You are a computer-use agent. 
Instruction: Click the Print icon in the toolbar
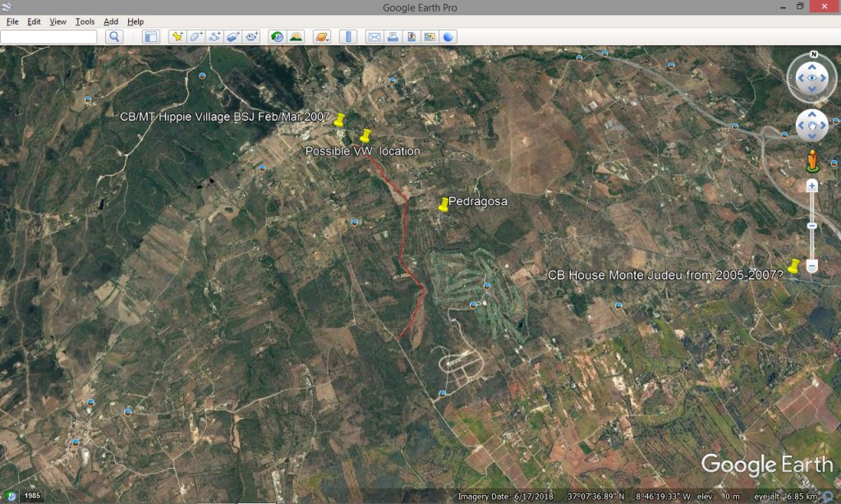tap(393, 37)
